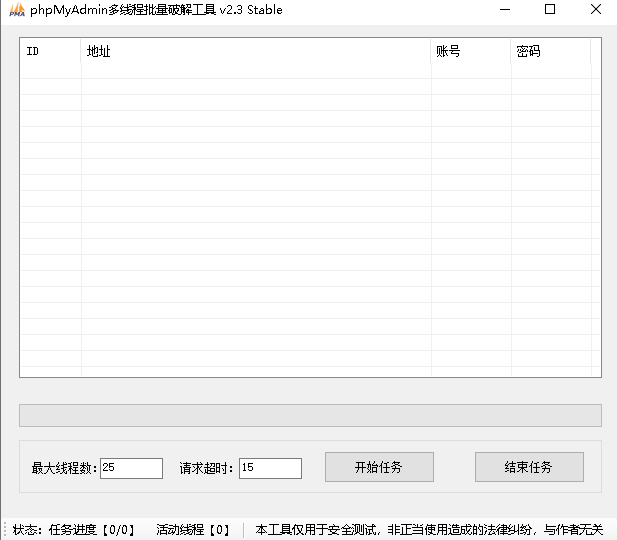
Task: Click the 请求超时 label
Action: (207, 468)
